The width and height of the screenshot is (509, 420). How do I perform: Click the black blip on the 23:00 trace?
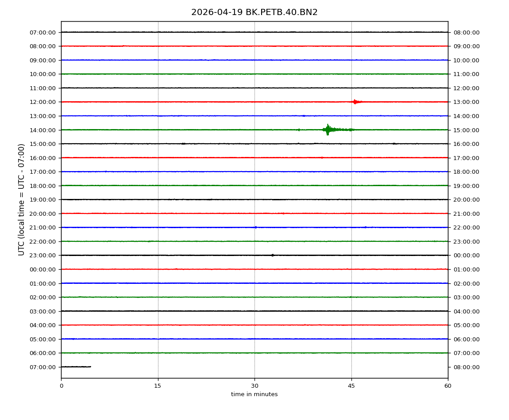tap(272, 255)
